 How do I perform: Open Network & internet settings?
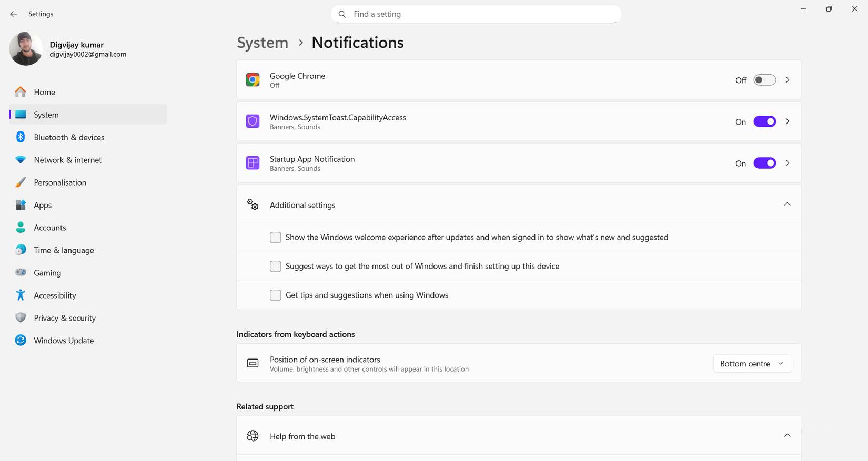(67, 160)
